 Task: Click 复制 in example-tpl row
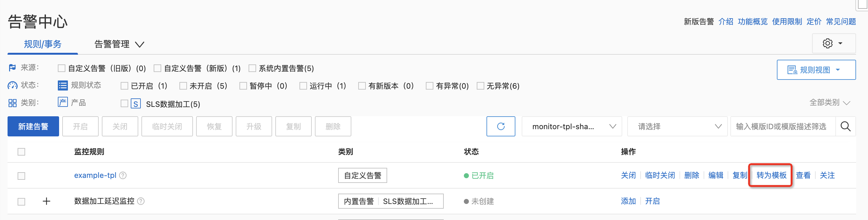(739, 175)
